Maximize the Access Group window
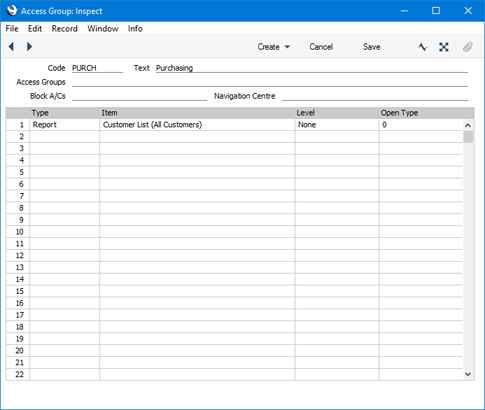Screen dimensions: 485x410 click(x=436, y=11)
